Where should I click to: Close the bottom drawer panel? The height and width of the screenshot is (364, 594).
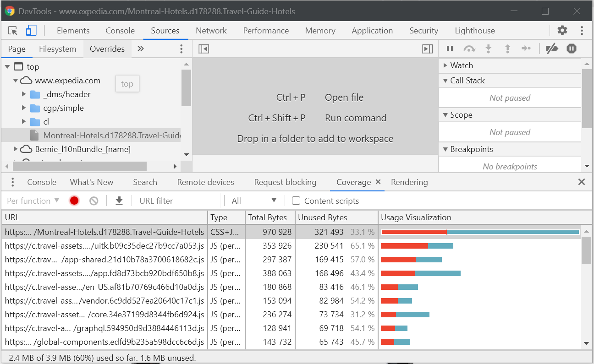point(582,182)
